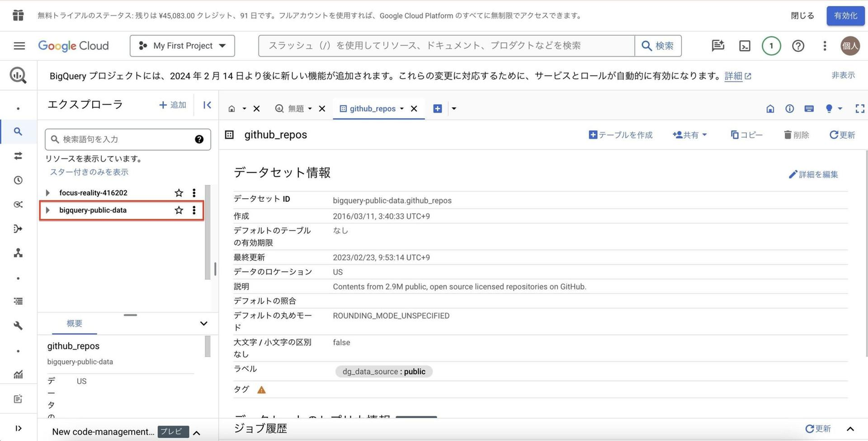Open the My First Project selector dropdown
This screenshot has height=441, width=868.
(182, 46)
